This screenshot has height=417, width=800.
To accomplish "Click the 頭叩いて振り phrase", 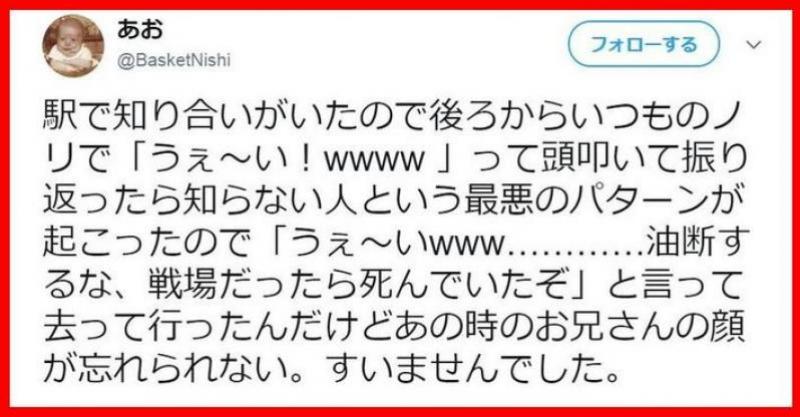I will coord(643,159).
